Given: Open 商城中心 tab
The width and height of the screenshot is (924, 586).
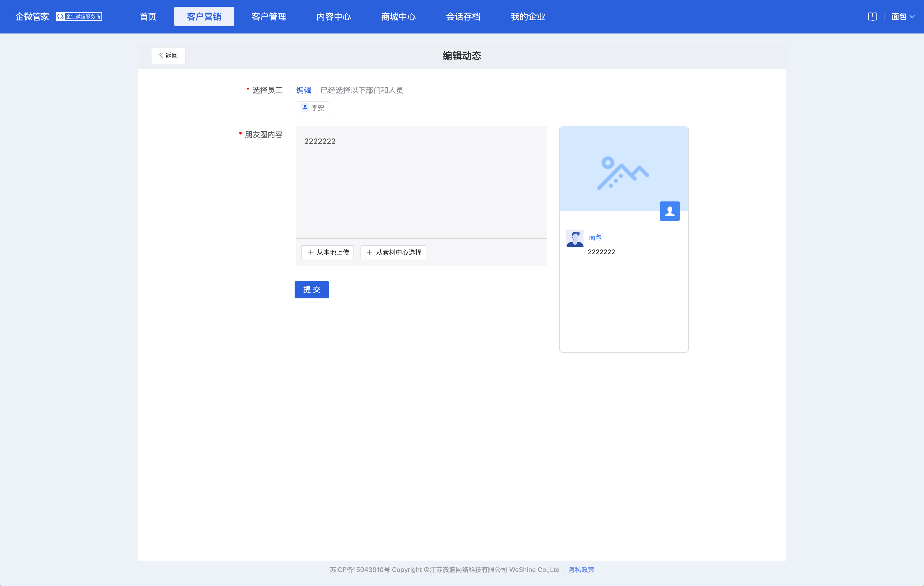Looking at the screenshot, I should coord(398,16).
